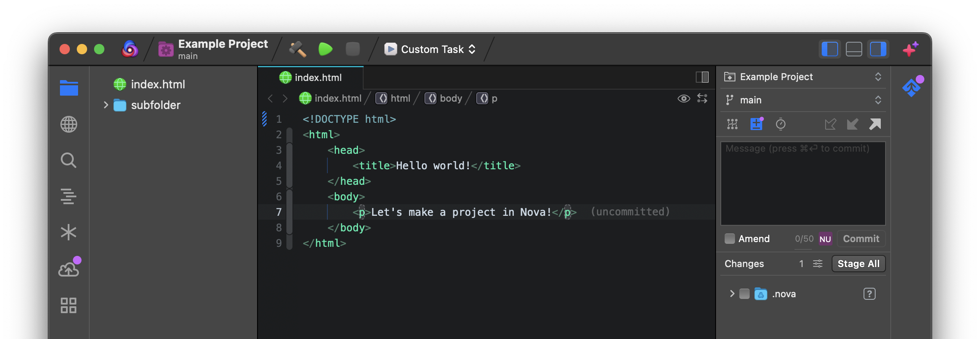Go forward with the navigation arrow
This screenshot has height=339, width=980.
[x=285, y=99]
